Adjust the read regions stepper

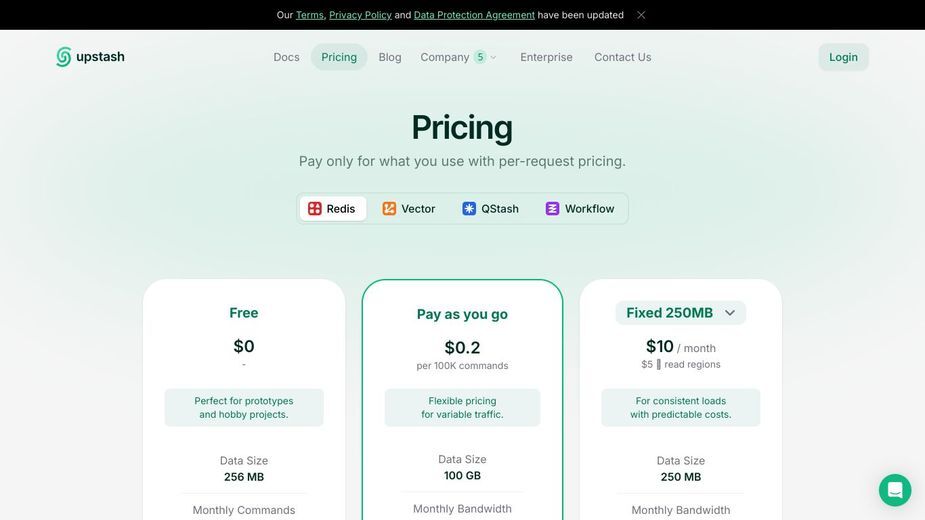coord(658,365)
